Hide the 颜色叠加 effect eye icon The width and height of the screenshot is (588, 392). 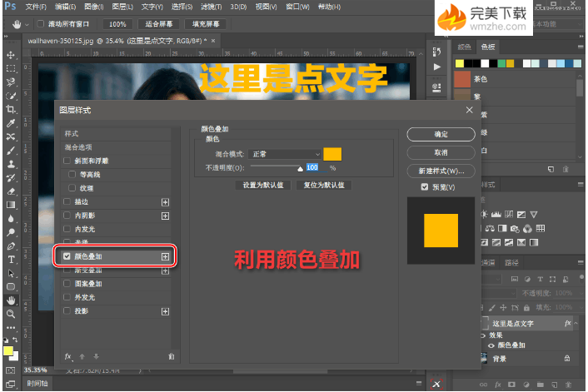click(489, 345)
